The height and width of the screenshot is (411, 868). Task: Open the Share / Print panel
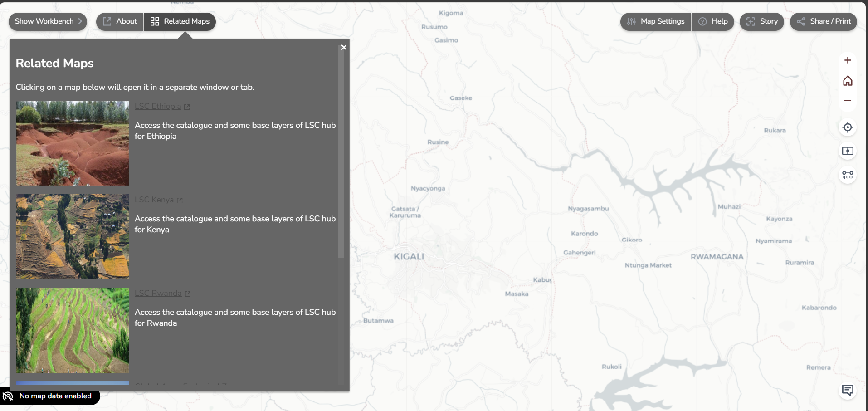coord(824,21)
